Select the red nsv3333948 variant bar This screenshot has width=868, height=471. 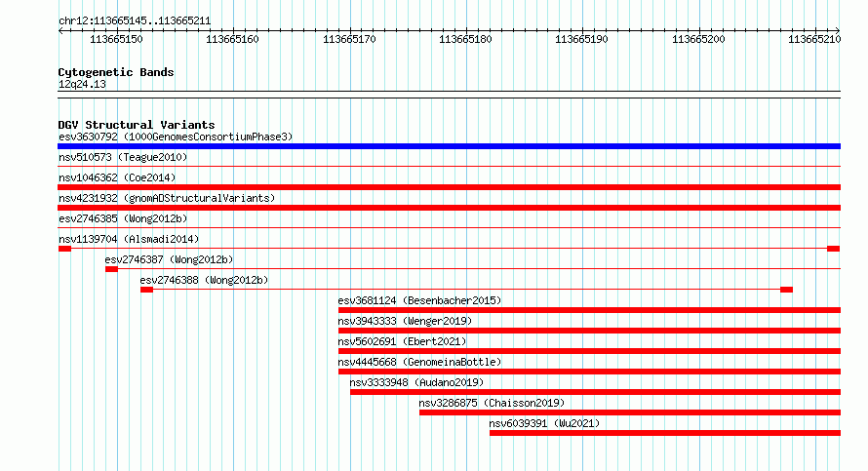pyautogui.click(x=595, y=392)
